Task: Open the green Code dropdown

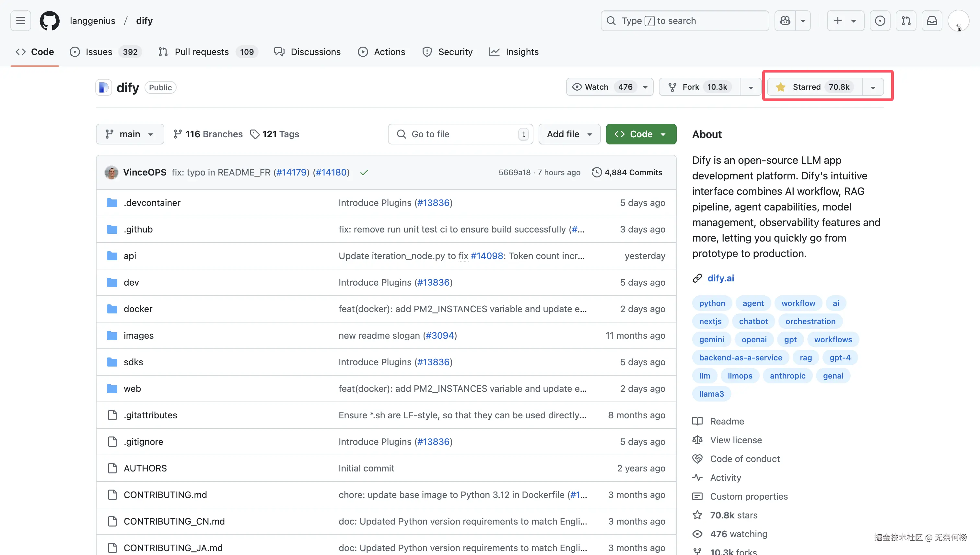Action: [x=641, y=134]
